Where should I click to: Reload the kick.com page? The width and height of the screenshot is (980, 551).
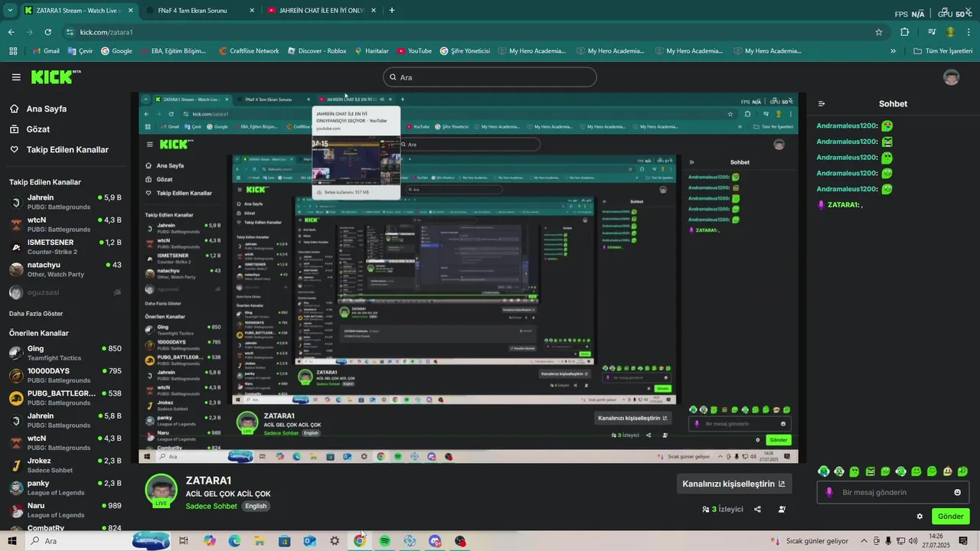click(x=47, y=32)
